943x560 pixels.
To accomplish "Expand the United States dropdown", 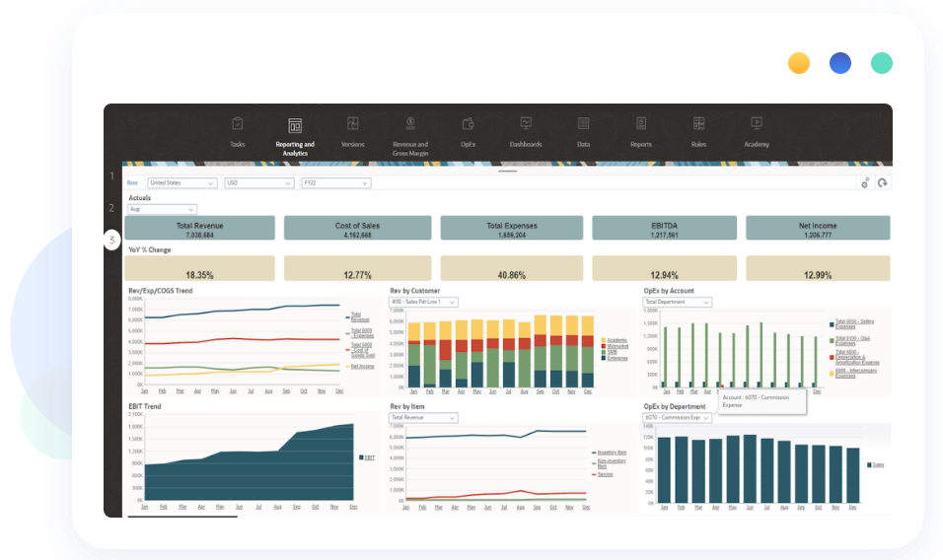I will 181,182.
